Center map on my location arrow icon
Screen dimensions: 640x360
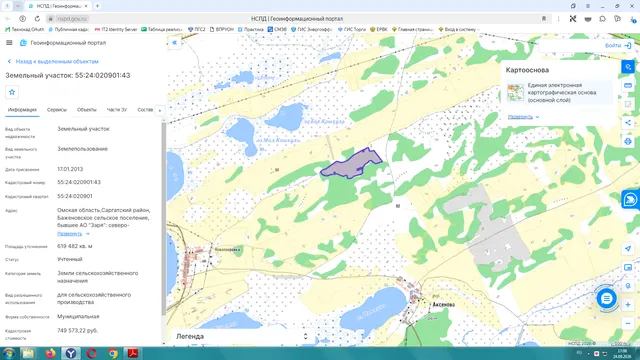[628, 249]
